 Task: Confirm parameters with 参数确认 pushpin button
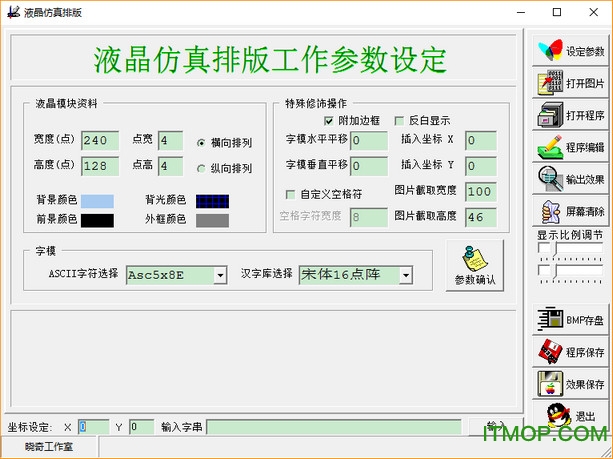(475, 265)
